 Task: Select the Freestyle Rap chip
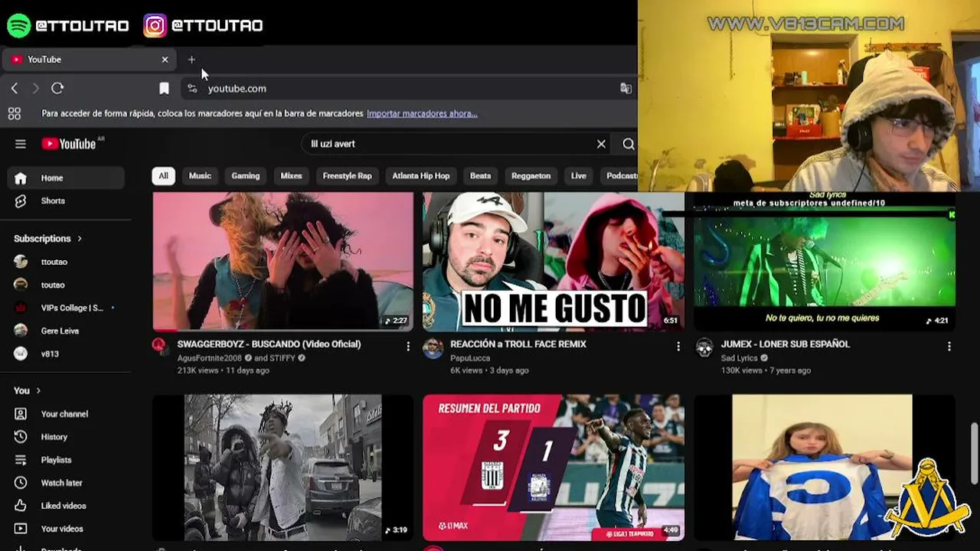[x=347, y=176]
